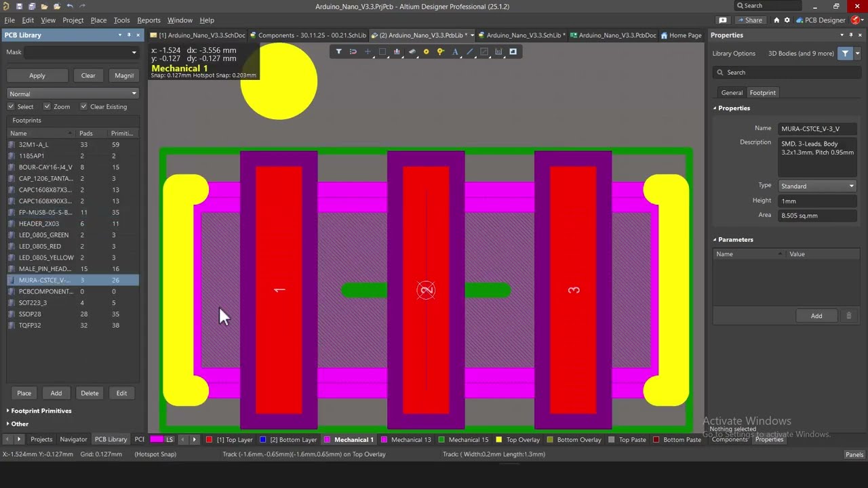Click the Open file folder icon
Screen dimensions: 868x488
[44, 6]
